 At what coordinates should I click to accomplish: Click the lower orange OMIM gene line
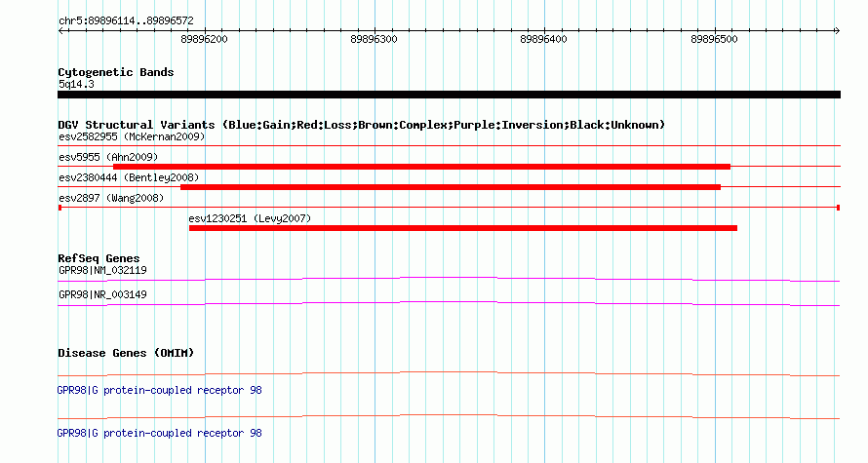coord(449,416)
